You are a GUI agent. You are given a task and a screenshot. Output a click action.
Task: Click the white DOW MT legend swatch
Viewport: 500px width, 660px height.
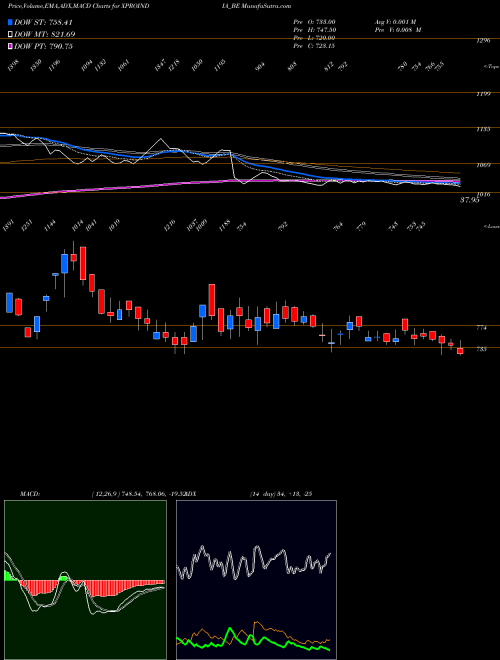[10, 34]
